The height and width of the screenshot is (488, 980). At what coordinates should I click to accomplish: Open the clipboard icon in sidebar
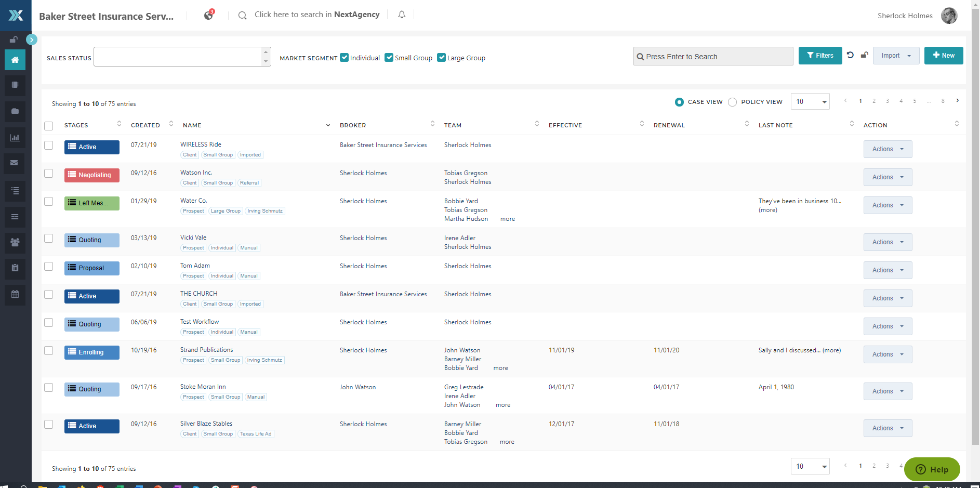pos(15,268)
